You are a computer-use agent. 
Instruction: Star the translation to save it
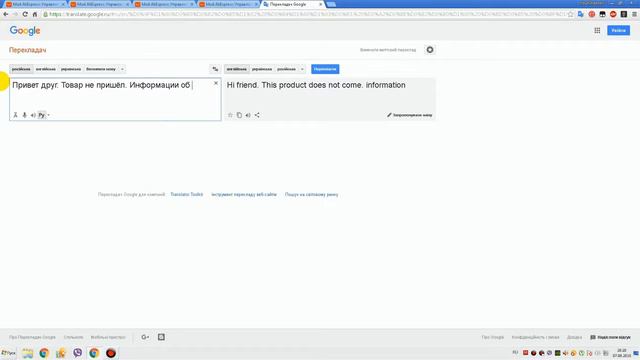click(230, 115)
